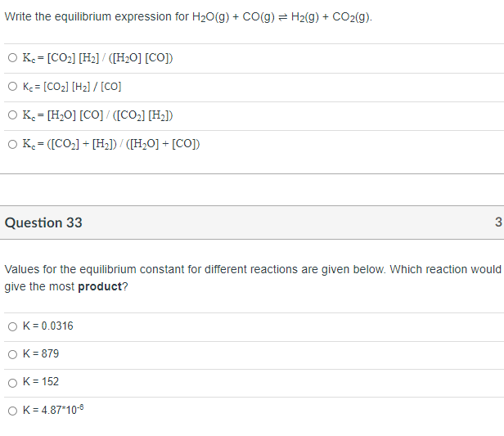Choose the K = 879 radio button
This screenshot has width=504, height=436.
pyautogui.click(x=12, y=354)
